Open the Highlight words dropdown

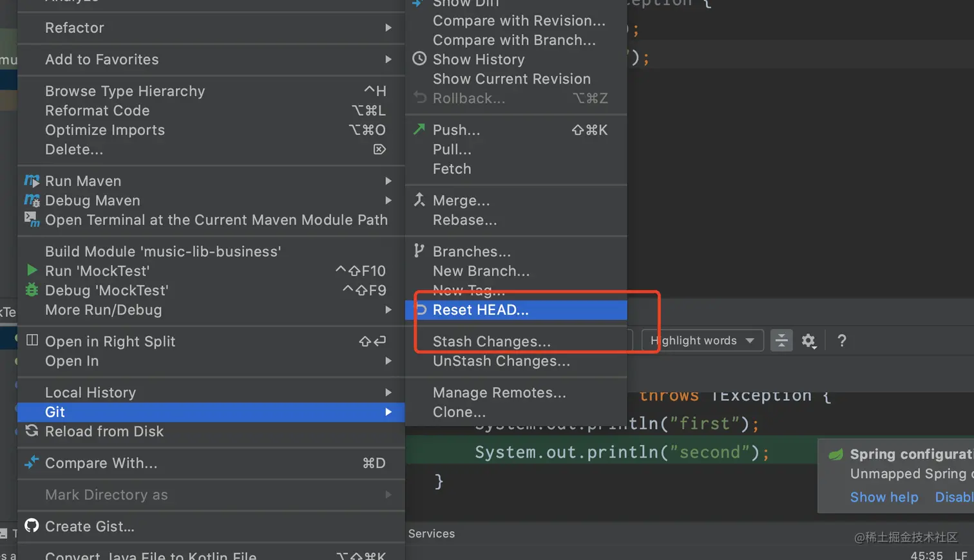point(702,341)
